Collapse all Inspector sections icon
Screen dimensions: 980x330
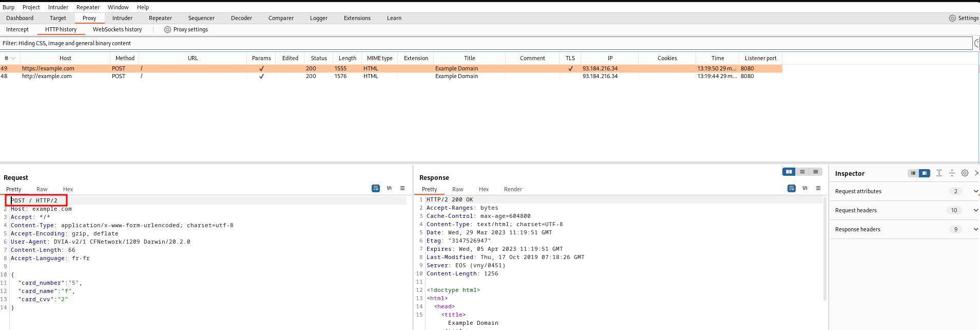coord(952,173)
